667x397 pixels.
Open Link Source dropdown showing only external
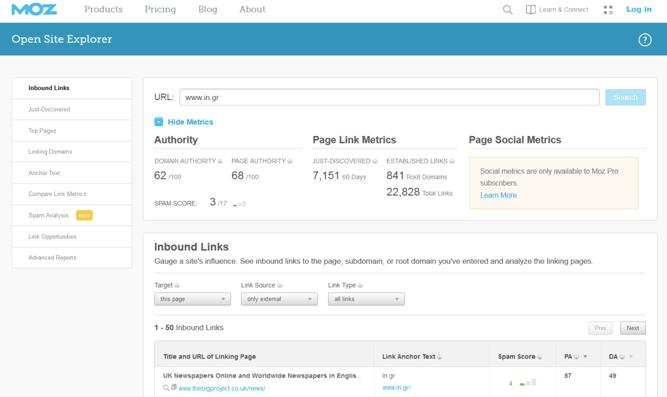click(279, 299)
